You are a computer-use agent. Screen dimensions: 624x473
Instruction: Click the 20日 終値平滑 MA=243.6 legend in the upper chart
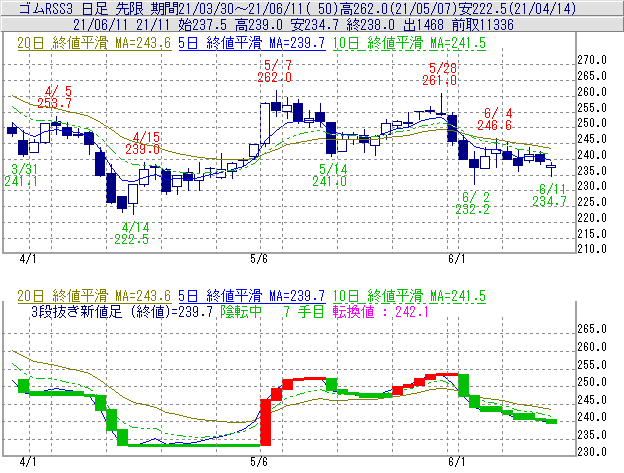tap(94, 43)
